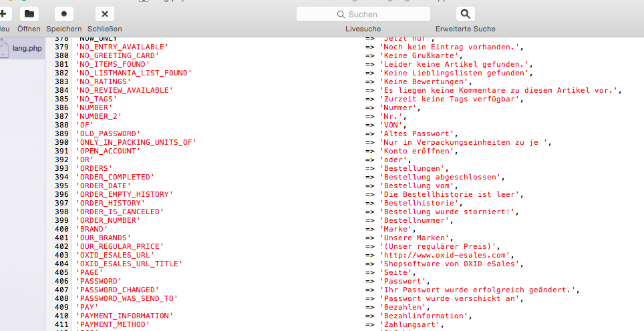Click the arrow operator on the 'BRAND' line

pos(369,229)
